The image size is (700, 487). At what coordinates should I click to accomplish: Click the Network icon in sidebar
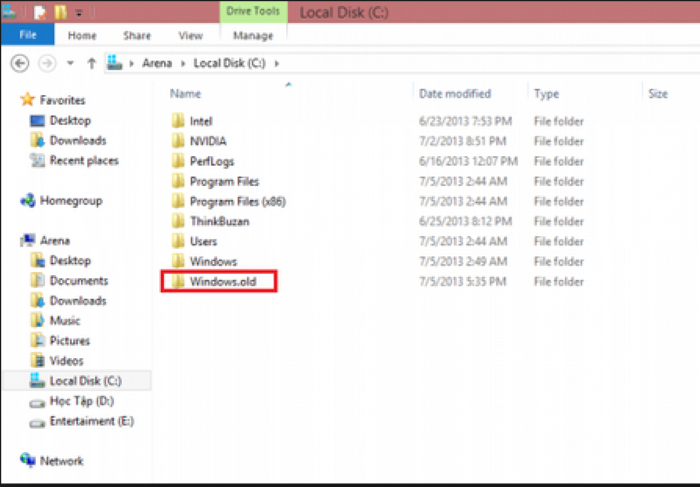click(28, 459)
